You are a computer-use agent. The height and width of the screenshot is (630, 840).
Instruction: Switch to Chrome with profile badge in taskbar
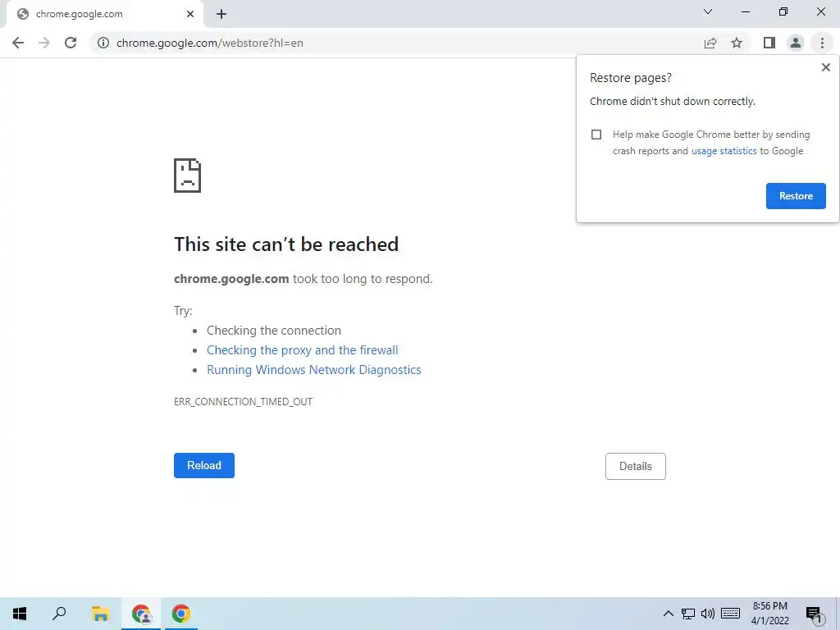141,614
